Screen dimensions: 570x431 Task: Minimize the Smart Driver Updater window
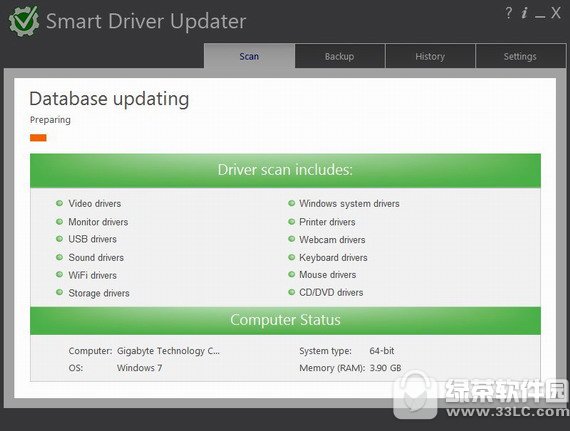point(540,17)
